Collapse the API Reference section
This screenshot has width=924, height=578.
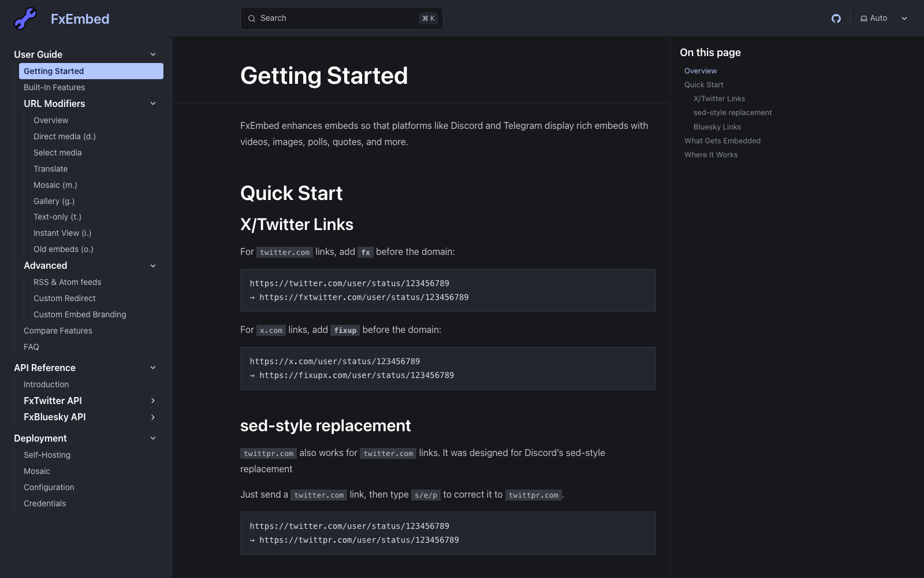pos(153,368)
